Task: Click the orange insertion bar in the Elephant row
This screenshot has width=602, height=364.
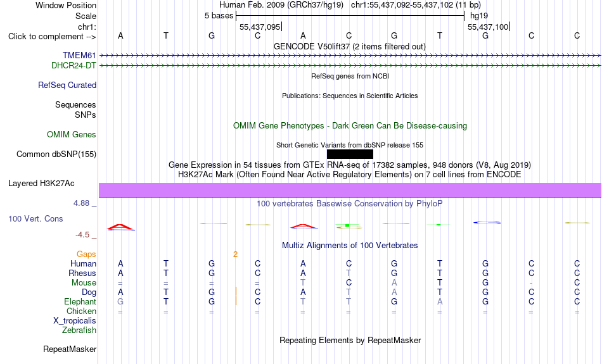Action: click(236, 301)
